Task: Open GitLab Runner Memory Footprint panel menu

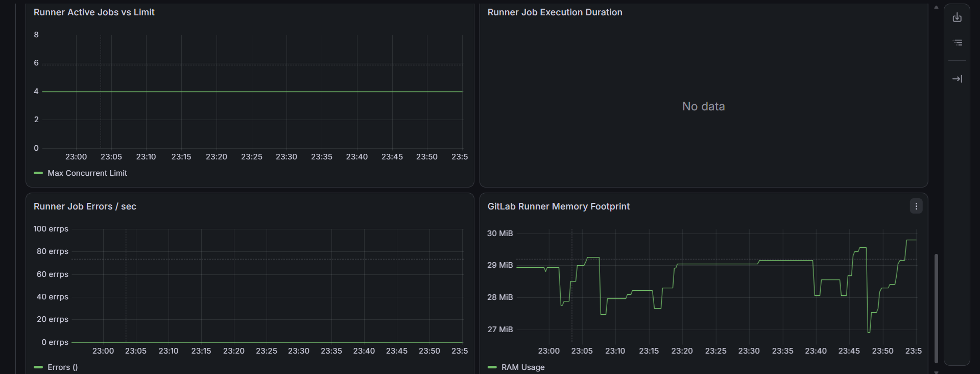Action: (916, 206)
